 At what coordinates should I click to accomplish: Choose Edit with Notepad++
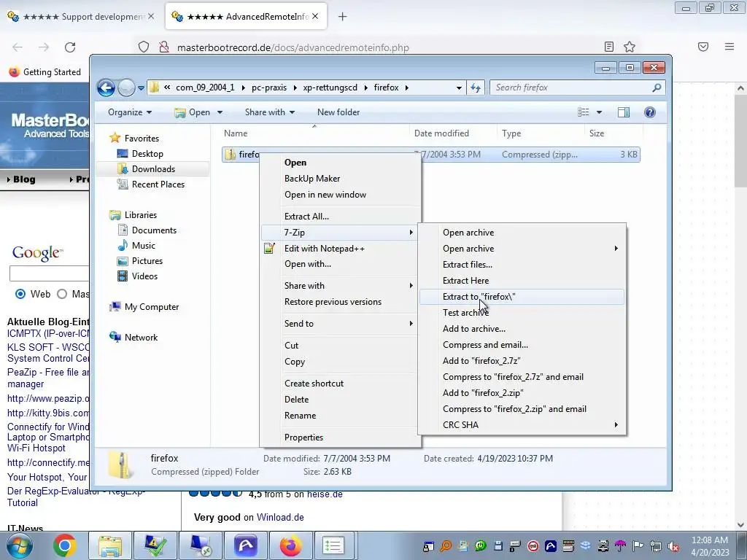click(341, 249)
